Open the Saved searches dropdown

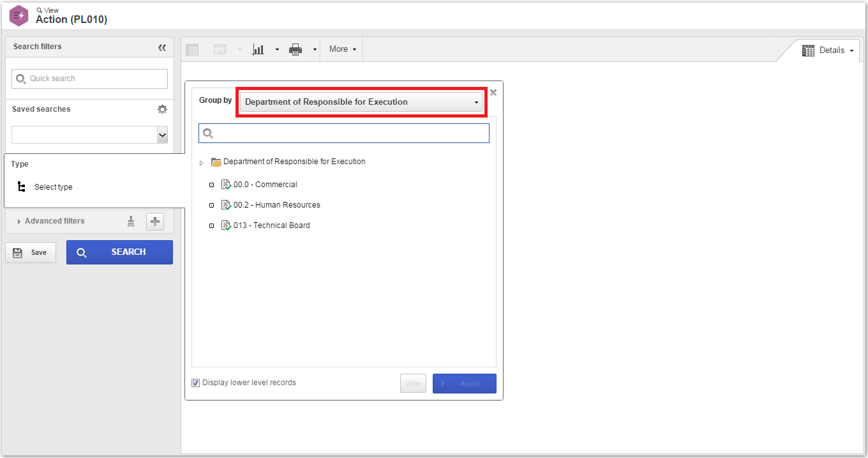[x=90, y=135]
